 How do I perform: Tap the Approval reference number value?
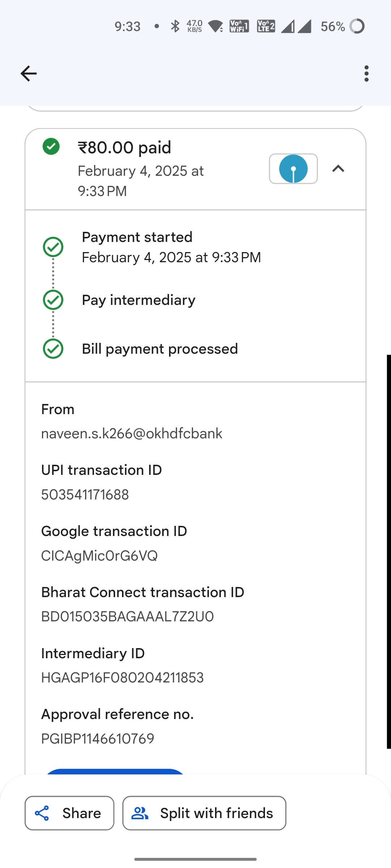coord(98,739)
